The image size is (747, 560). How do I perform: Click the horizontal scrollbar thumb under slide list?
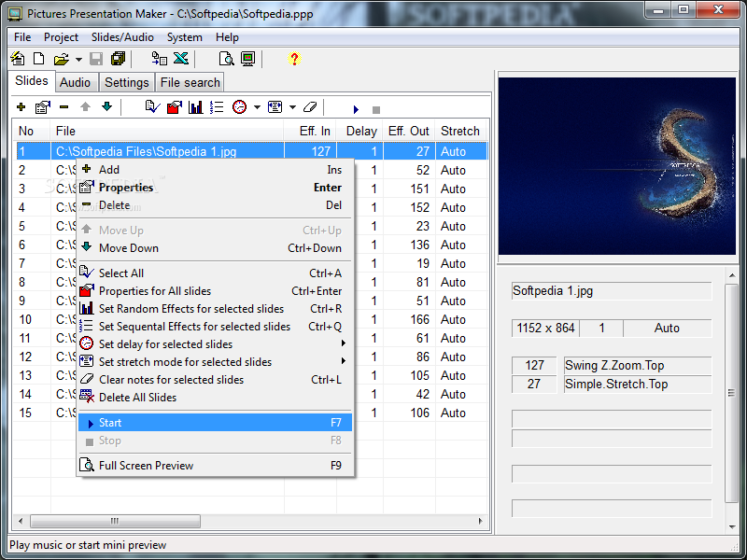tap(115, 521)
